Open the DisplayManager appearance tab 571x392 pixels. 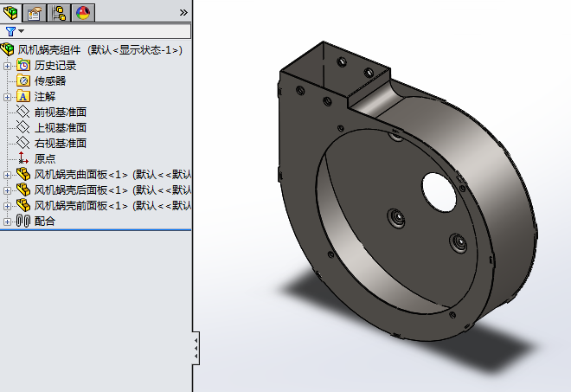coord(83,13)
